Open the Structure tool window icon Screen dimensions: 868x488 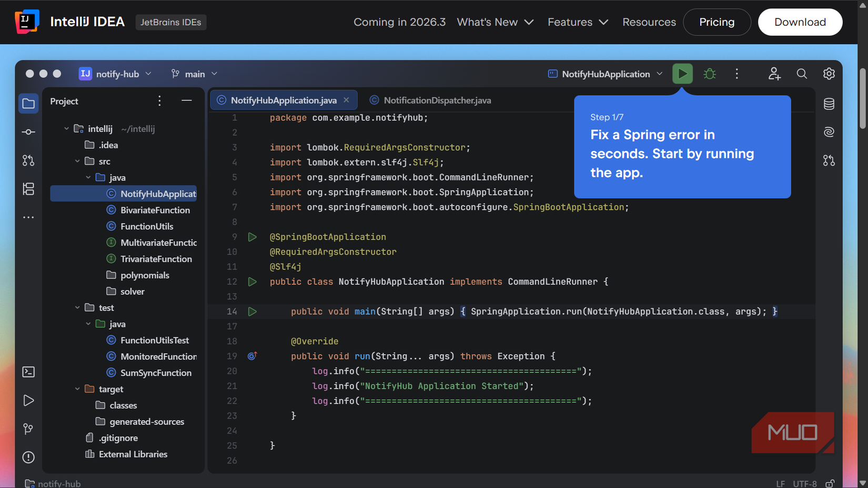click(28, 189)
